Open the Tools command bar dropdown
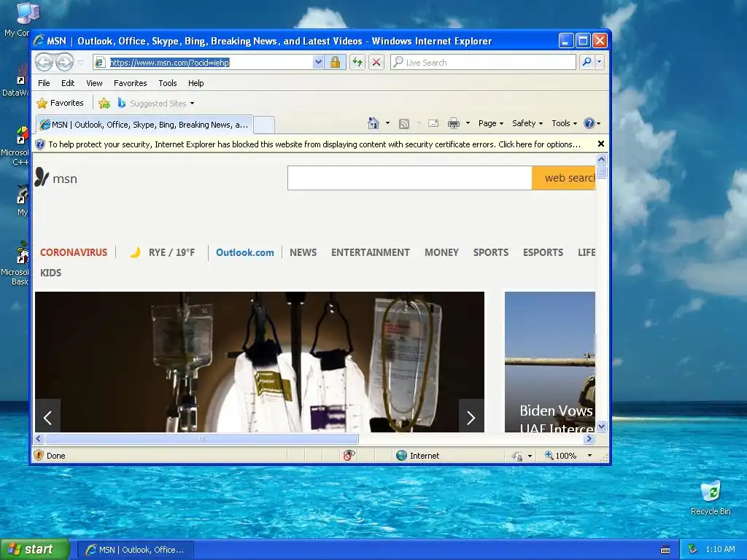This screenshot has height=560, width=747. pyautogui.click(x=564, y=123)
